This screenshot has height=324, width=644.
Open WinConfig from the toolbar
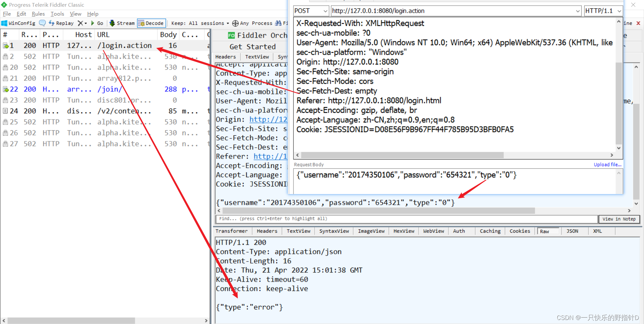click(18, 23)
